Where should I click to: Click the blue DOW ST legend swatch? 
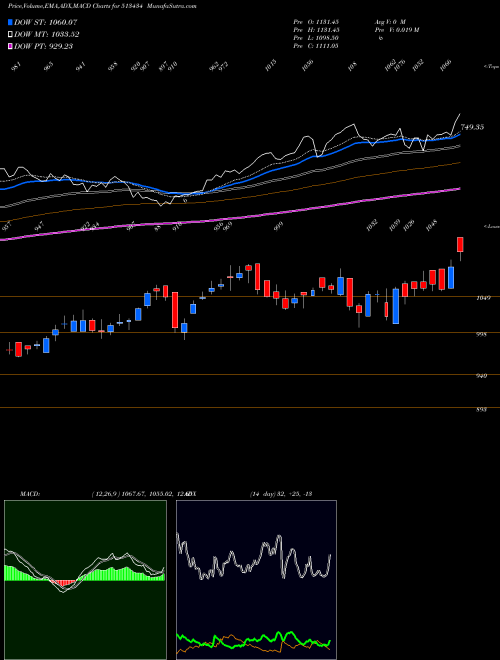click(x=11, y=22)
